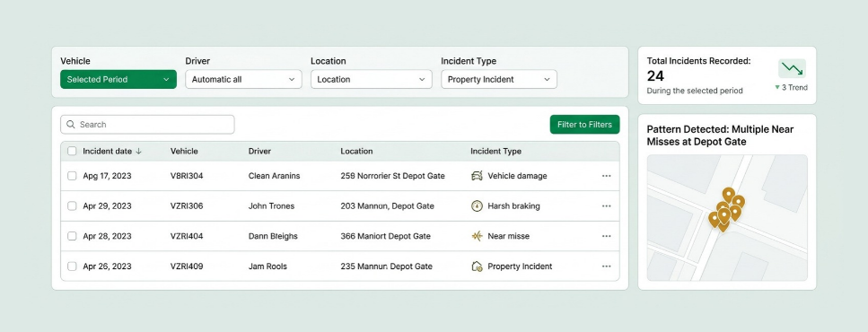Click location 203 Mannun, Depot Gate
Image resolution: width=868 pixels, height=332 pixels.
click(x=387, y=205)
